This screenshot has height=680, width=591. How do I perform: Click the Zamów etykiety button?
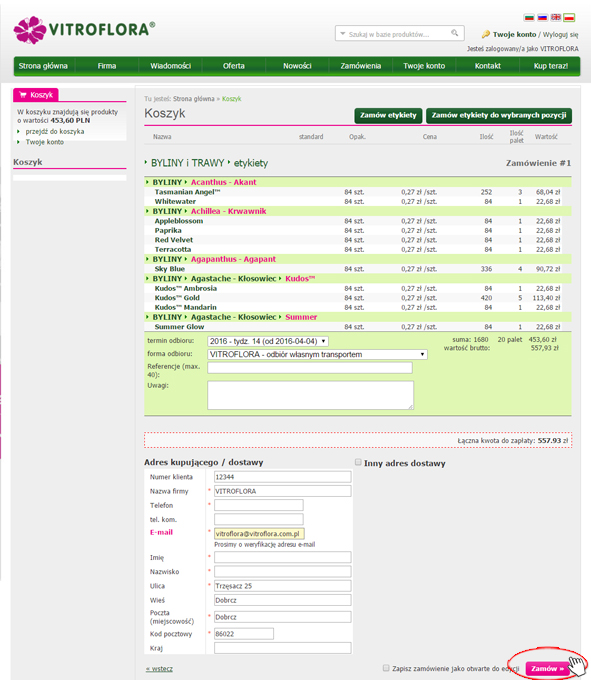click(x=388, y=115)
